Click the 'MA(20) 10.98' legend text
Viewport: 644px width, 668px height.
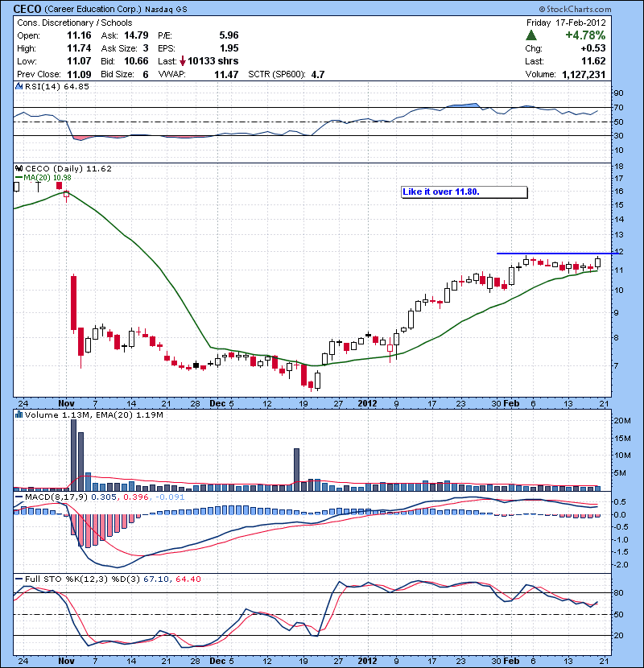pos(47,178)
